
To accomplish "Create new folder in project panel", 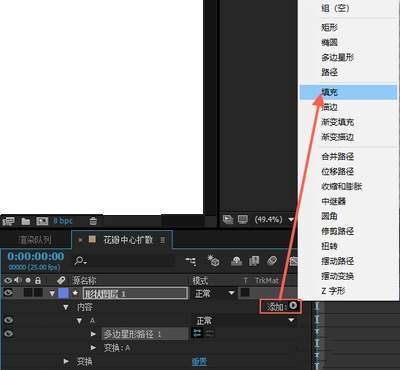I will click(26, 221).
